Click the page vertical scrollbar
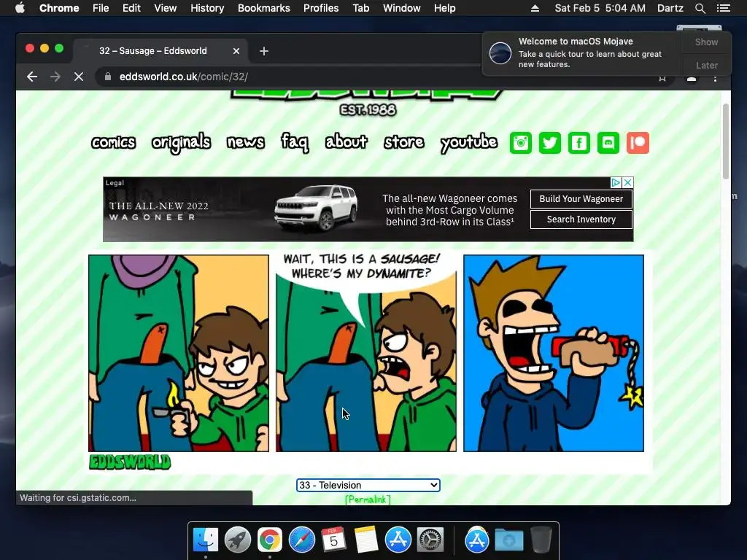This screenshot has width=747, height=560. coord(726,141)
